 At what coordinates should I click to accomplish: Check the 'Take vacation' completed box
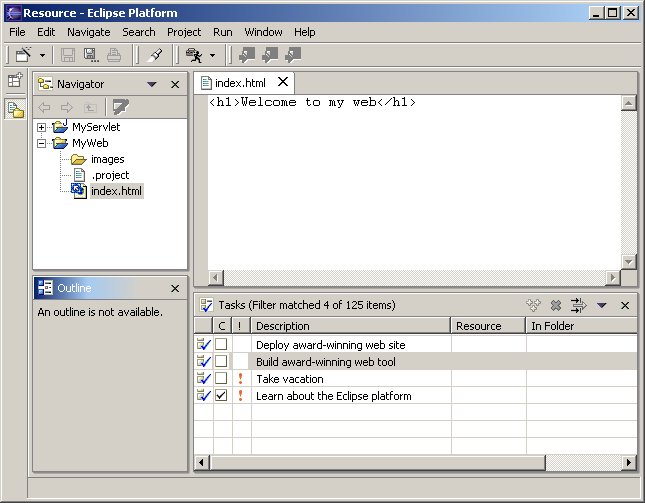coord(221,378)
